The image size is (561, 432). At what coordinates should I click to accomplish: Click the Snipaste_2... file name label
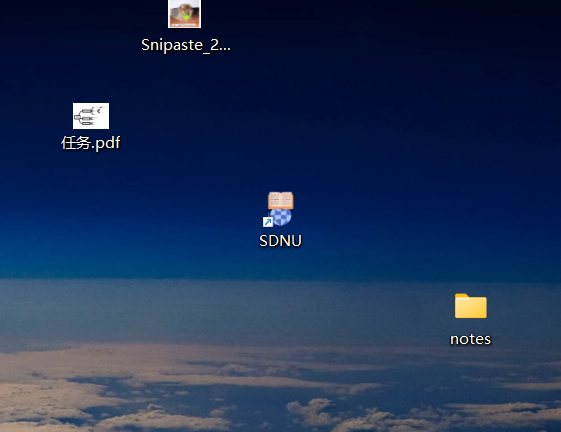pos(186,45)
